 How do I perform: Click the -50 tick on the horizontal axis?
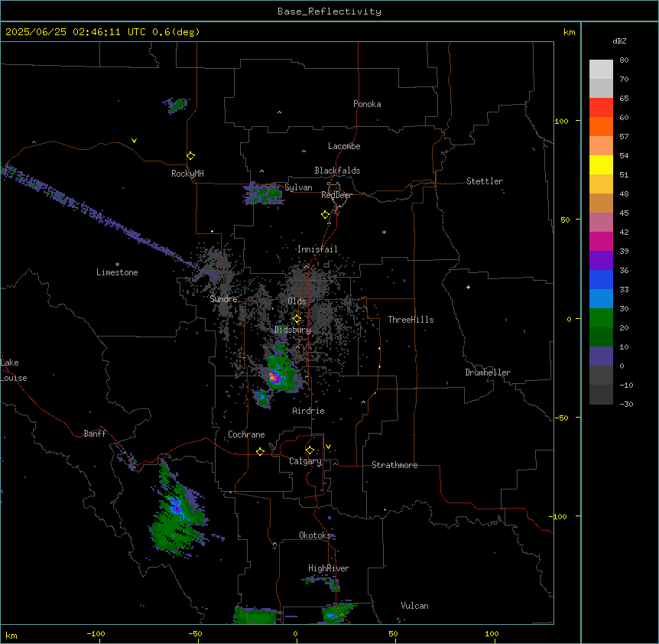click(195, 633)
